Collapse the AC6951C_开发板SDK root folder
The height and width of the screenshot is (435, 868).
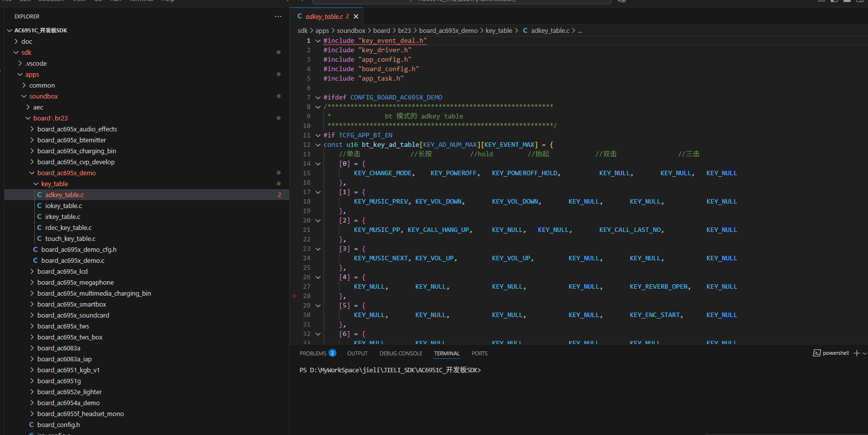click(9, 30)
